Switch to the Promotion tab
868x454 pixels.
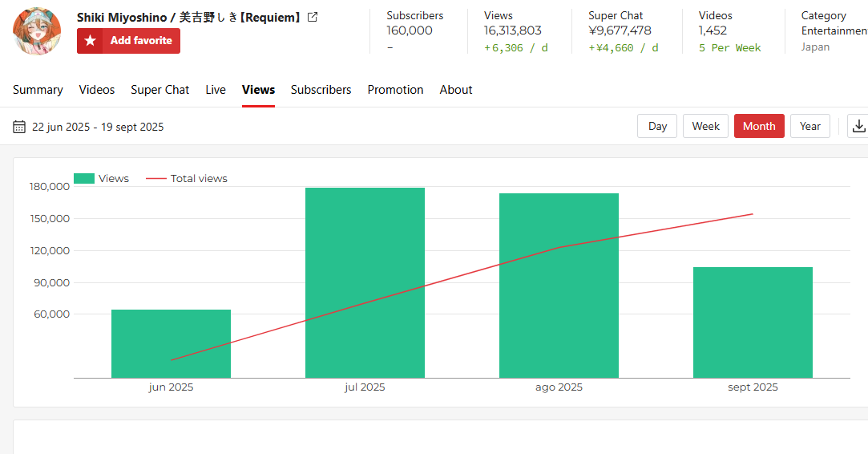point(395,90)
